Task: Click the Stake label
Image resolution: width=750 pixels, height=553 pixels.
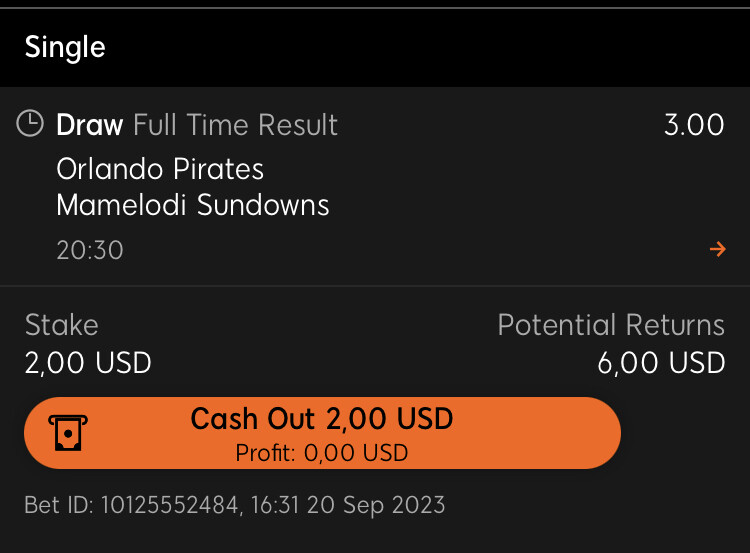Action: (62, 325)
